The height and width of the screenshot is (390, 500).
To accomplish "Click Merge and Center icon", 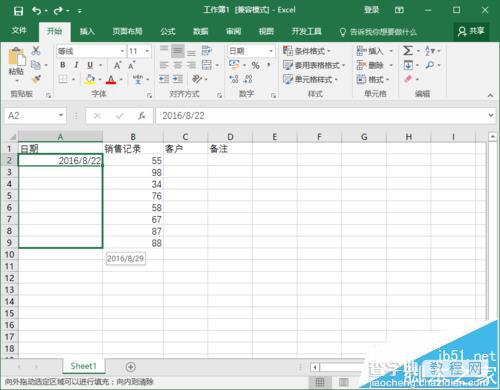I will [x=207, y=65].
